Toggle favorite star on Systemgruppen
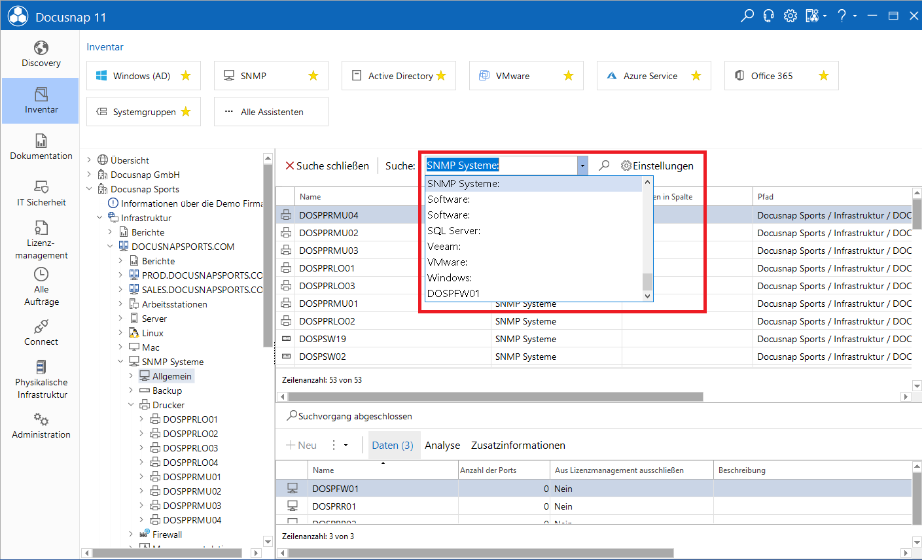The height and width of the screenshot is (560, 924). click(x=186, y=112)
